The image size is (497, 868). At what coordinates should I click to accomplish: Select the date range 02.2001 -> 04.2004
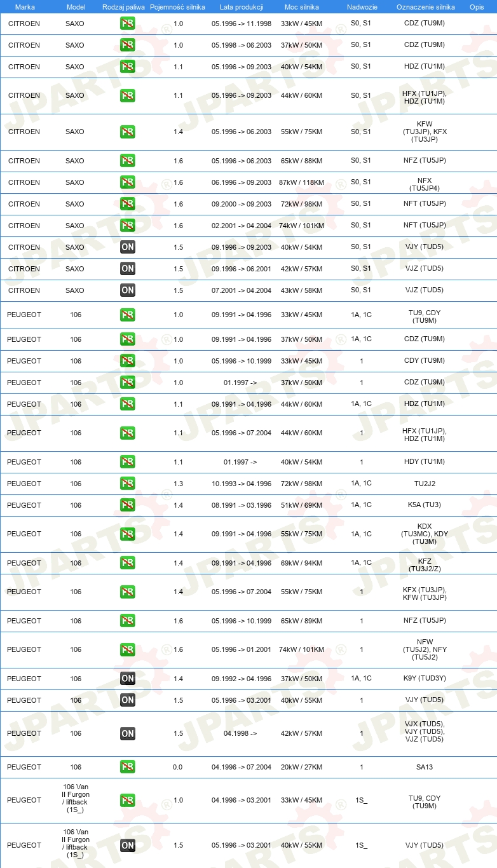[x=242, y=226]
